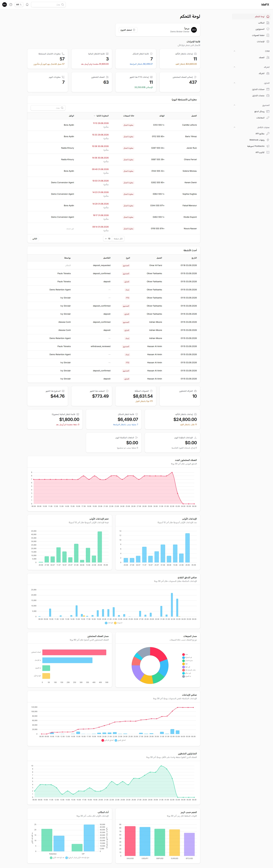Screen dimensions: 273x868
Task: Focus the top bar search field
Action: click(x=48, y=5)
